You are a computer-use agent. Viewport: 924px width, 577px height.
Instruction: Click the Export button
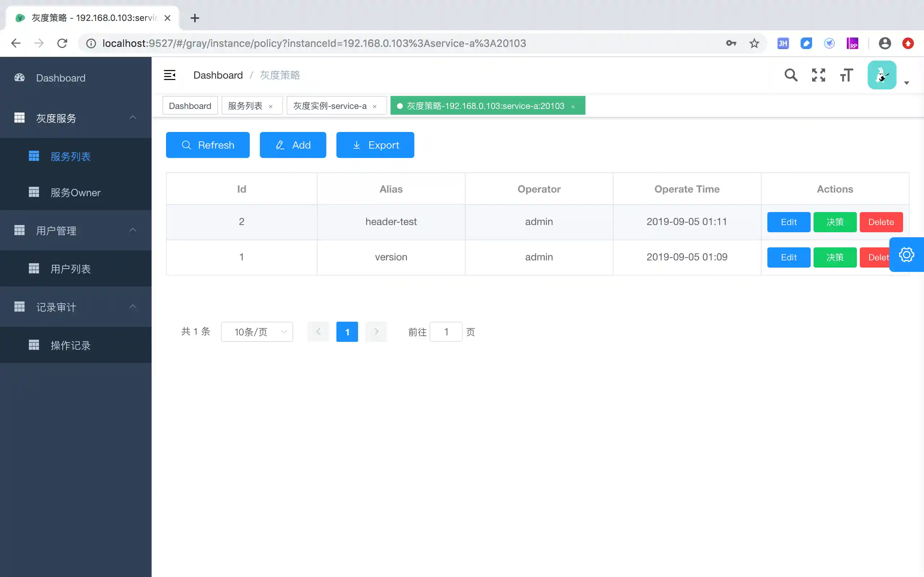375,145
